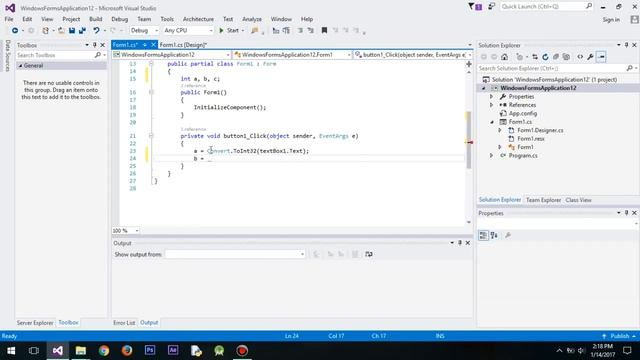
Task: Select Form1.resx in Solution Explorer
Action: tap(531, 139)
